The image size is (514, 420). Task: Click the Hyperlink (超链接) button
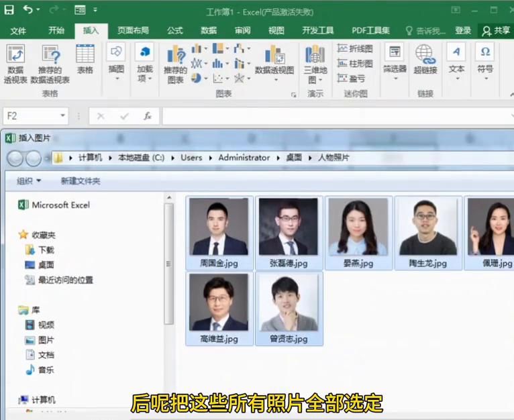point(425,59)
